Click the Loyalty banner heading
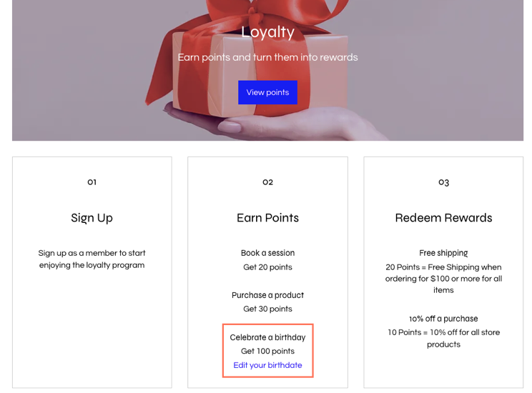532x393 pixels. pos(267,32)
